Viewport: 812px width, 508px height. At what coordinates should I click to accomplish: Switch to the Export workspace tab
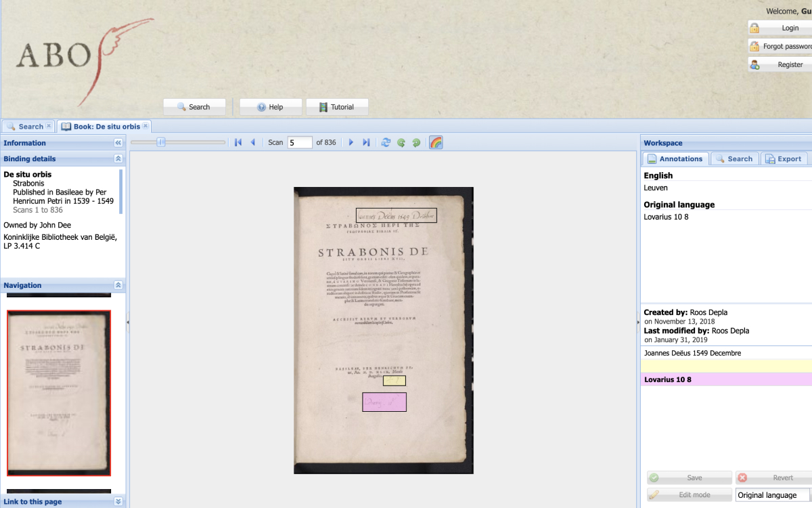point(783,158)
